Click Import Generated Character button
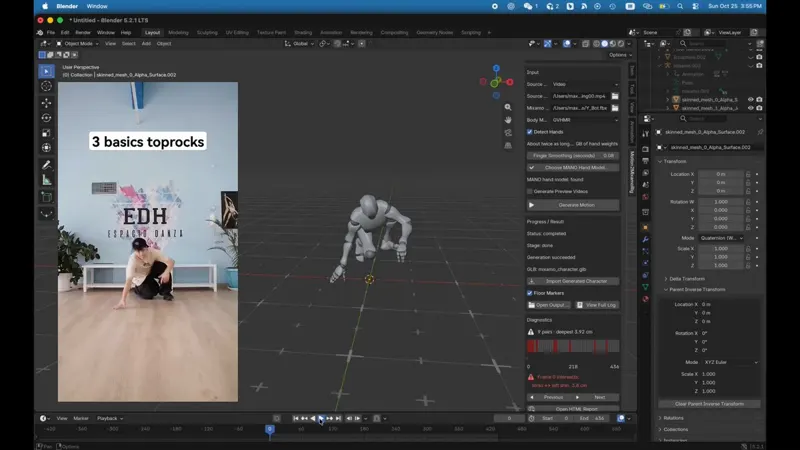Screen dimensions: 800x450 click(573, 281)
